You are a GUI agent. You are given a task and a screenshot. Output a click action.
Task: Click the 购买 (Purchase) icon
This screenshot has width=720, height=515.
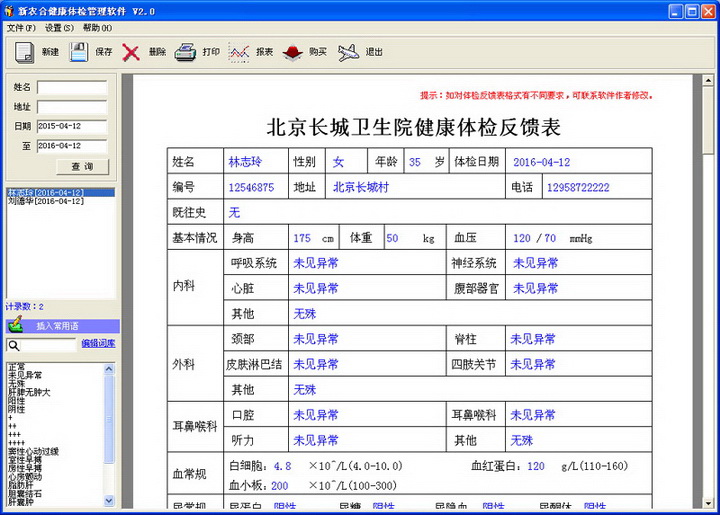click(292, 52)
